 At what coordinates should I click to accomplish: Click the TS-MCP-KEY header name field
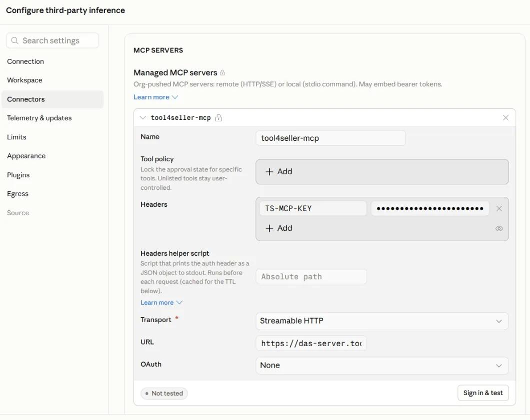click(313, 209)
